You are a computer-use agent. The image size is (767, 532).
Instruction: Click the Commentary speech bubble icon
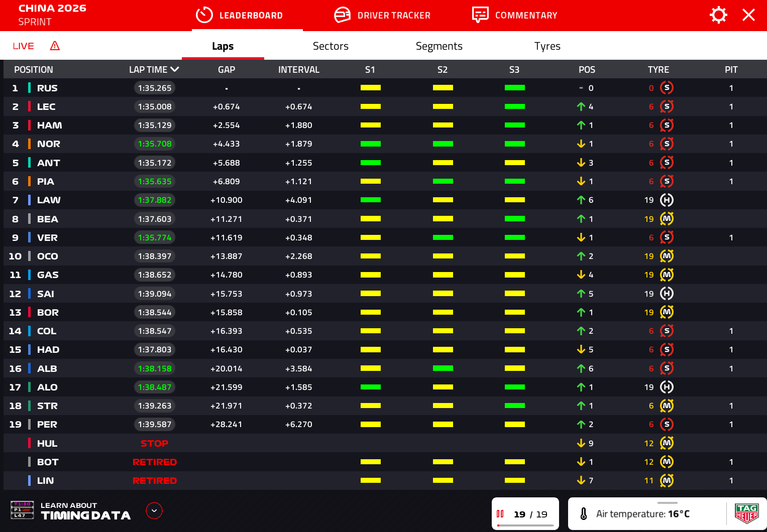click(x=480, y=15)
